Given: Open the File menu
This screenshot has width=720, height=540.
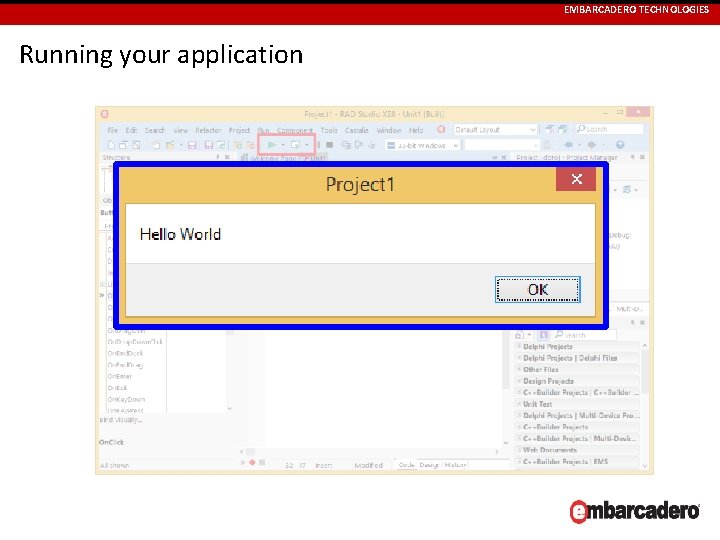Looking at the screenshot, I should (x=112, y=130).
